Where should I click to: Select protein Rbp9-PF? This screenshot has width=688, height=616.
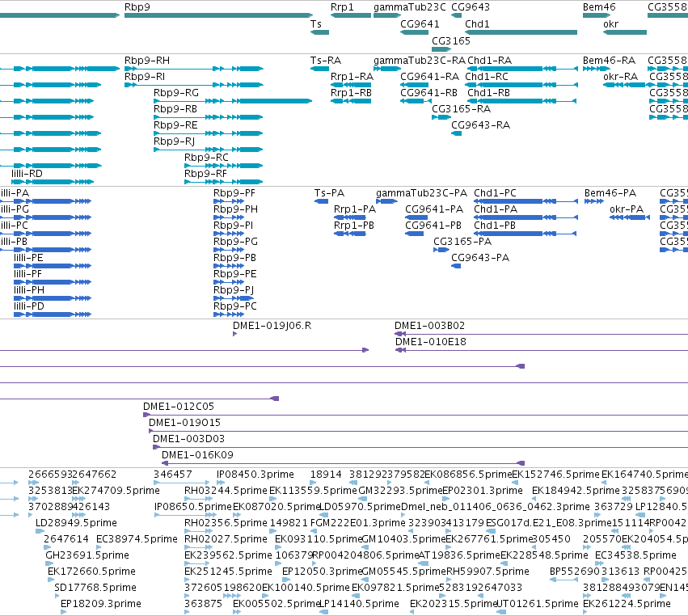(x=234, y=193)
